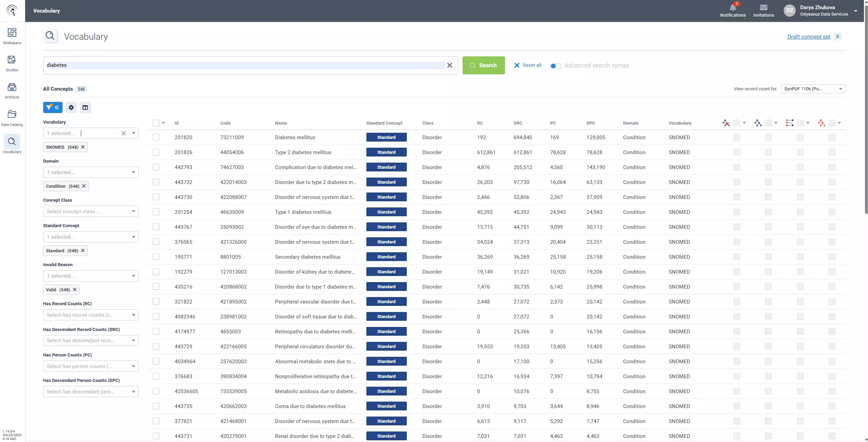Open the SynPUF 110k record count dropdown

[x=813, y=89]
